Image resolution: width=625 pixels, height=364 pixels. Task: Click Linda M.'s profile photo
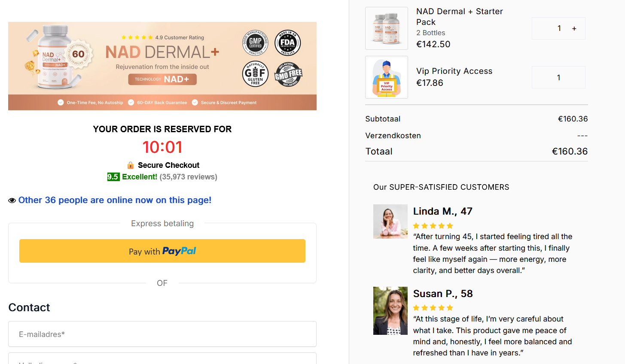pos(390,221)
